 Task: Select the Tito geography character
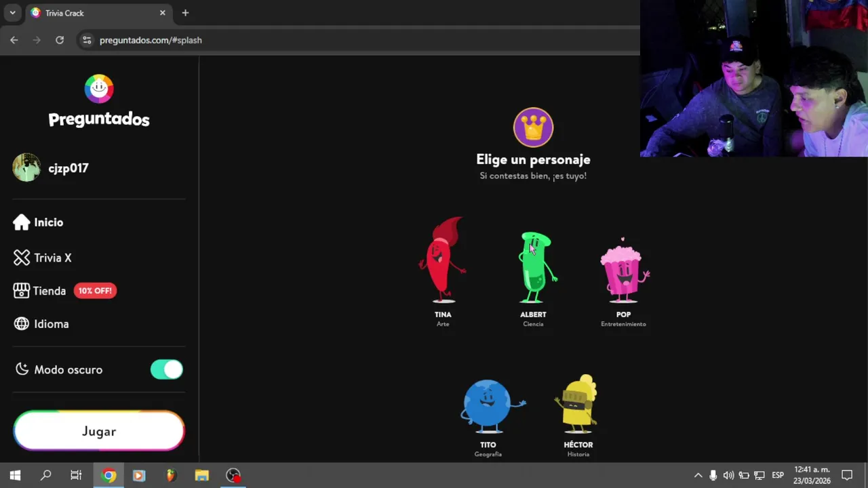point(488,417)
